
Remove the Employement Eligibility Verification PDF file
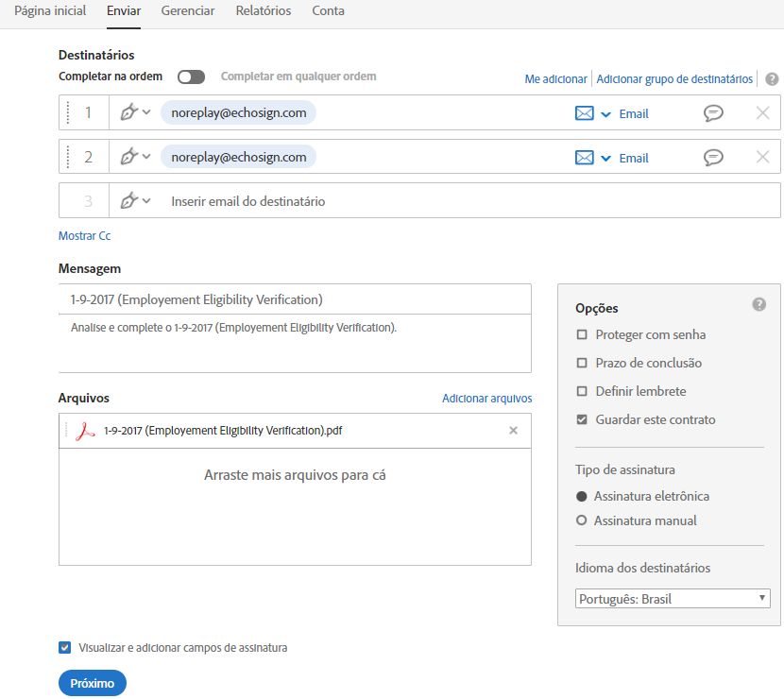pyautogui.click(x=513, y=431)
